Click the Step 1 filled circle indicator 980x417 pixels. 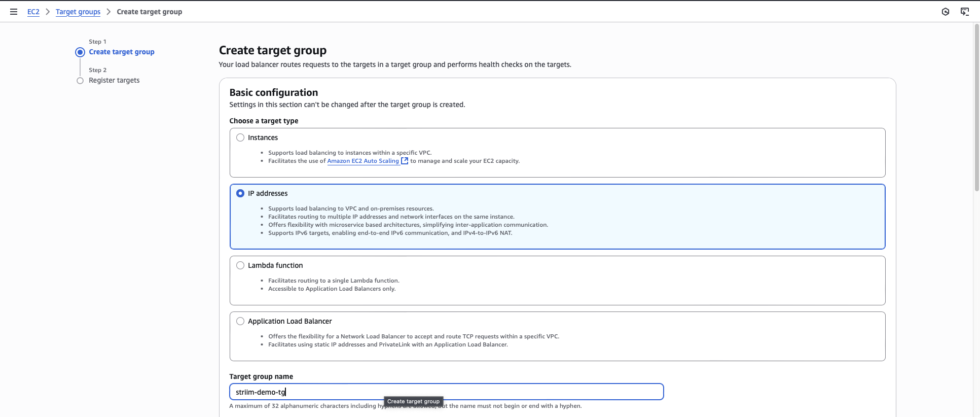[80, 52]
